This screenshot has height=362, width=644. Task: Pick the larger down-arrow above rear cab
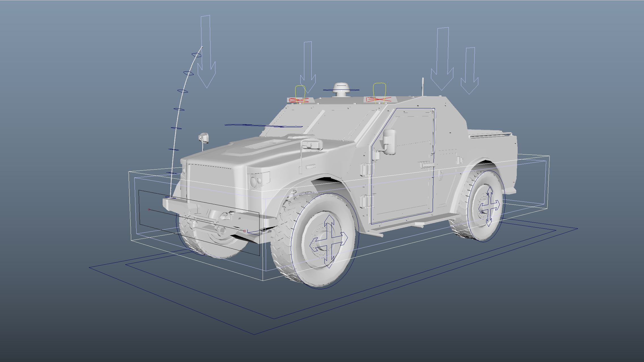click(x=442, y=59)
